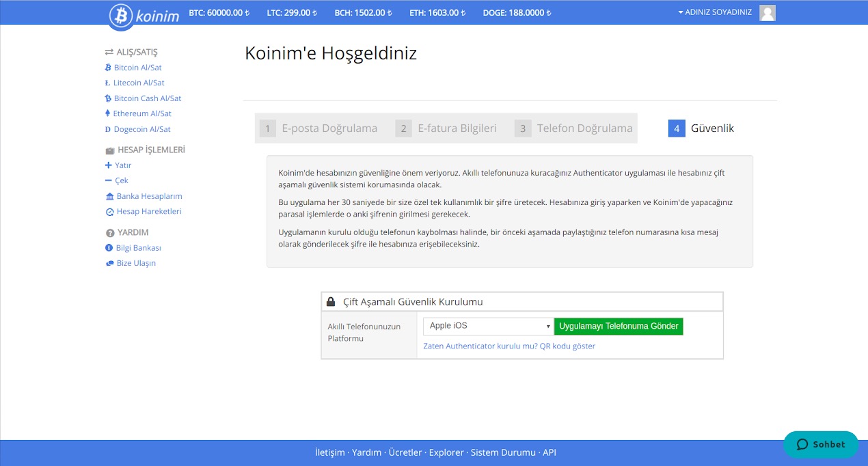Click the BCH price ticker
868x466 pixels.
point(364,12)
